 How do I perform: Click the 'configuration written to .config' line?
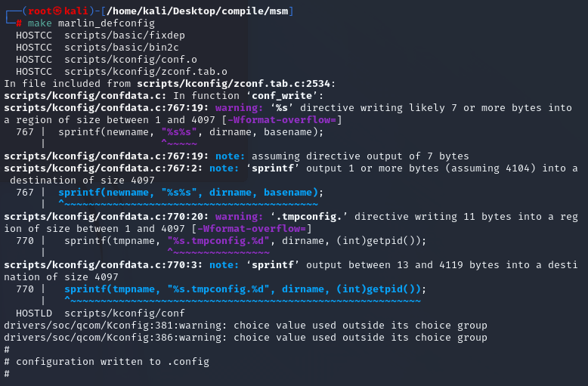click(113, 362)
